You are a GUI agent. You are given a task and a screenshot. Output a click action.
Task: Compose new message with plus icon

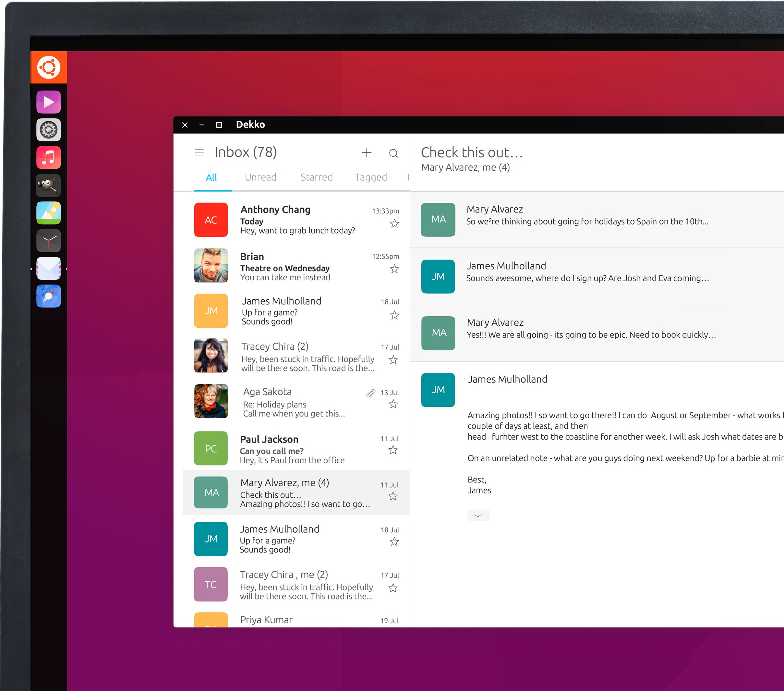[x=367, y=153]
